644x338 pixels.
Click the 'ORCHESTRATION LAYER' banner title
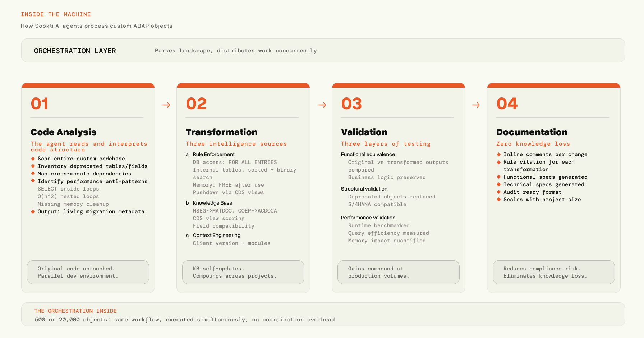pyautogui.click(x=75, y=51)
